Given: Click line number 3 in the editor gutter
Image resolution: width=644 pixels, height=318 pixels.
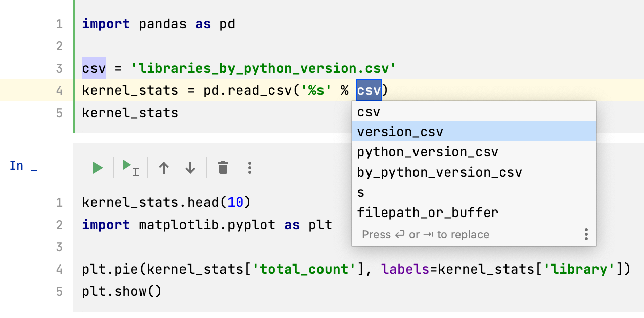Looking at the screenshot, I should click(x=59, y=68).
